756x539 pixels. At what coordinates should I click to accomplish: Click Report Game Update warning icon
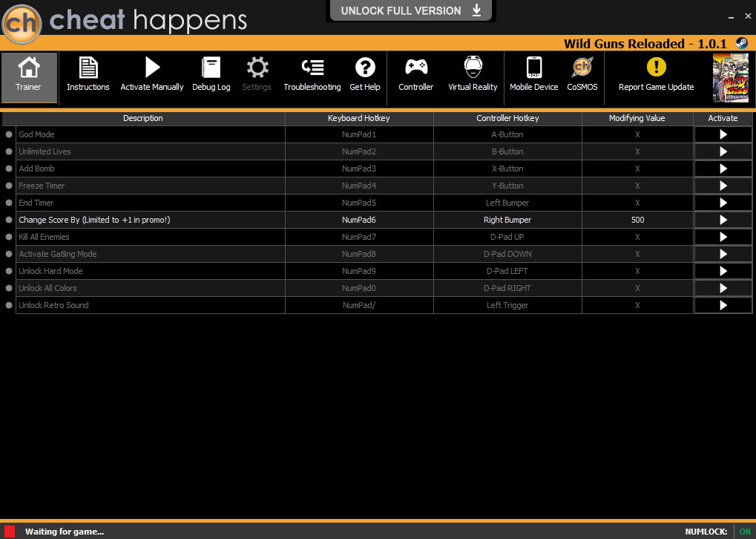pyautogui.click(x=656, y=67)
